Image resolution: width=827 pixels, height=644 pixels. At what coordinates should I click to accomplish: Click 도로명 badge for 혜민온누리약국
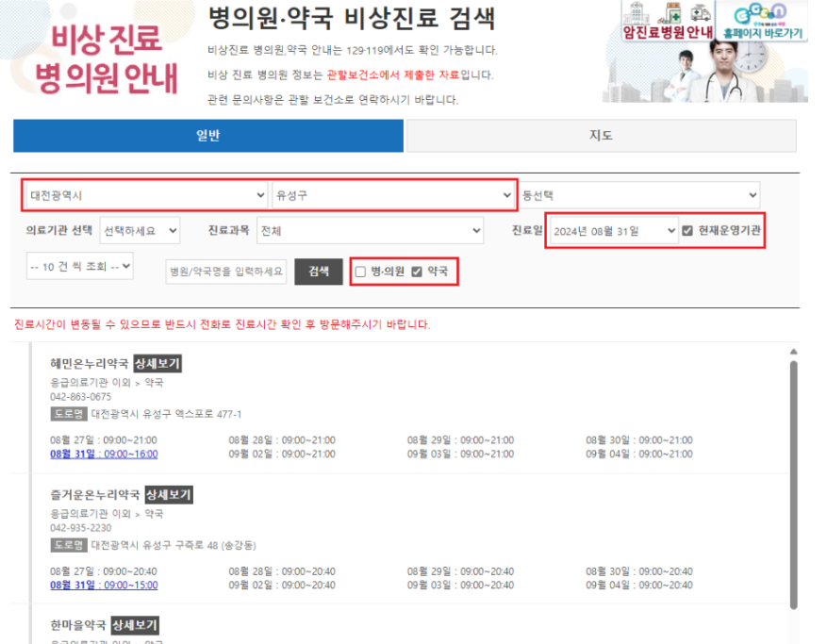click(x=69, y=414)
